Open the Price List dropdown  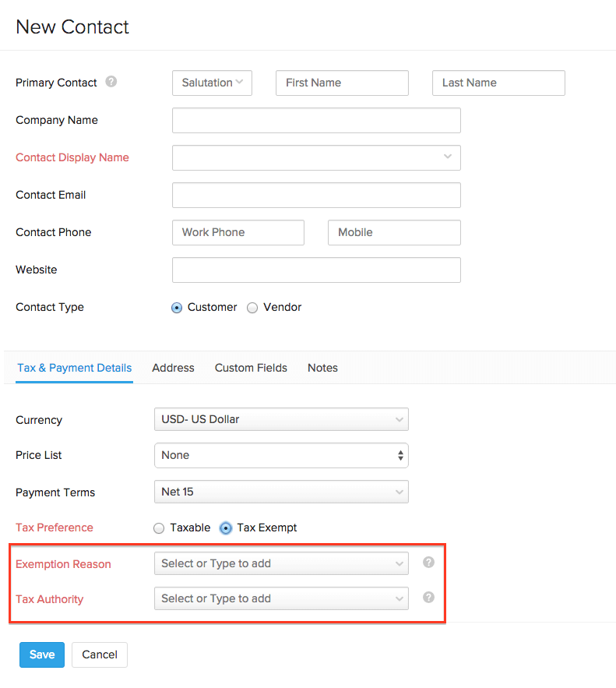pyautogui.click(x=281, y=455)
